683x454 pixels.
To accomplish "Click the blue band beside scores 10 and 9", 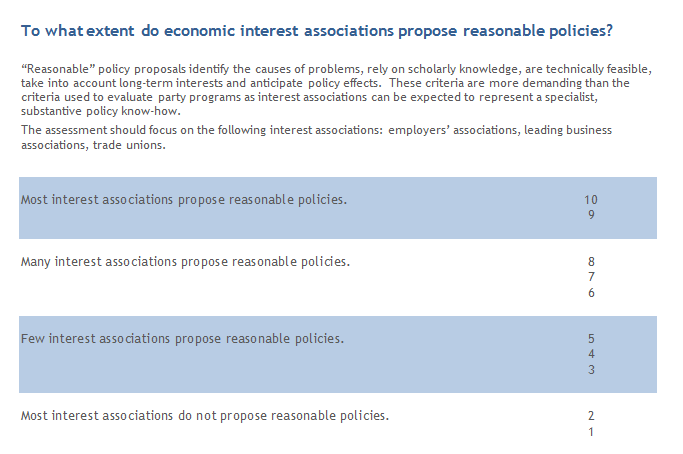I will [338, 208].
